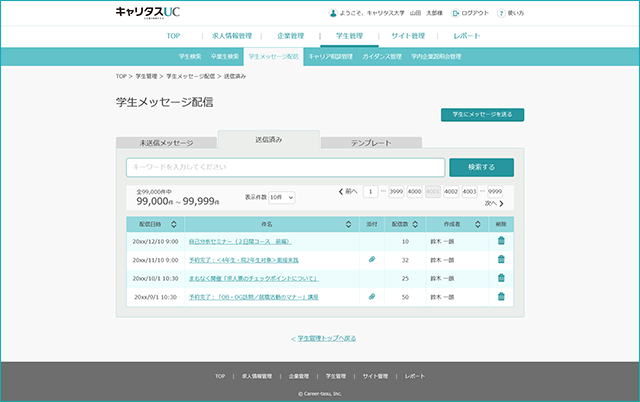
Task: Click the 検索する search button
Action: 482,167
